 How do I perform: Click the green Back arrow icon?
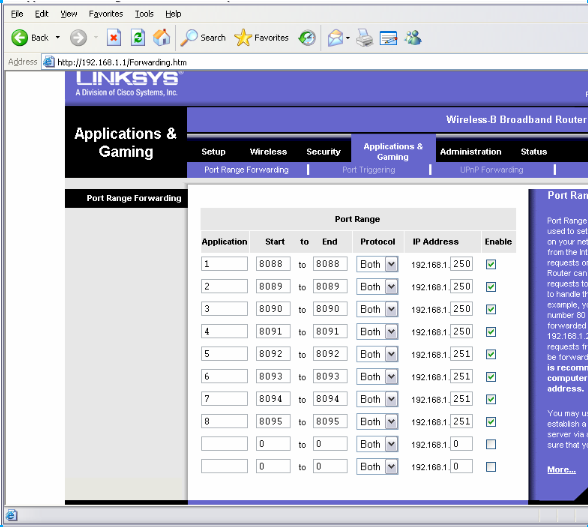19,38
